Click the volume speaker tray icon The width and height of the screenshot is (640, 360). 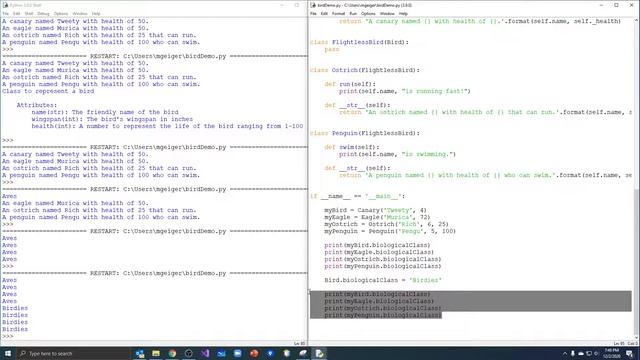tap(596, 353)
